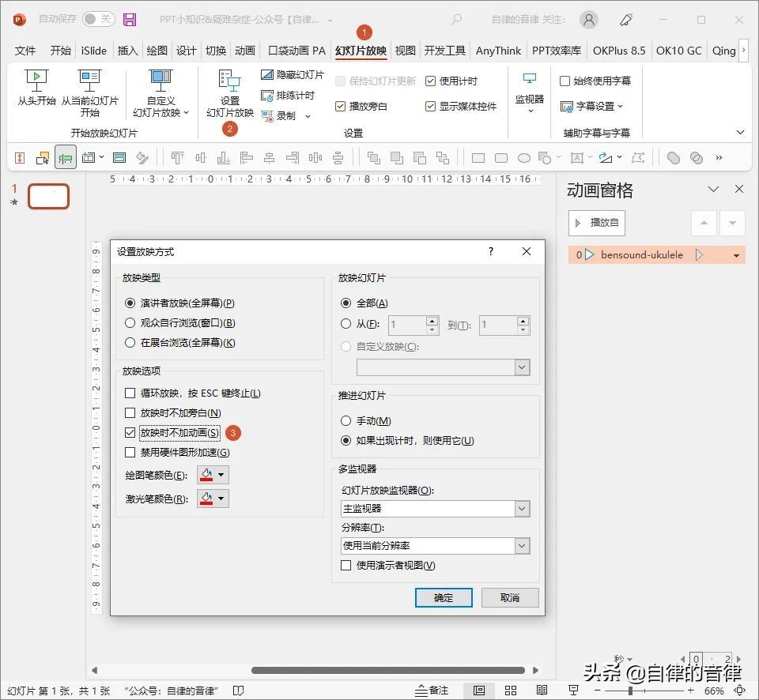Image resolution: width=759 pixels, height=700 pixels.
Task: Select the 手动 radio button
Action: (345, 420)
